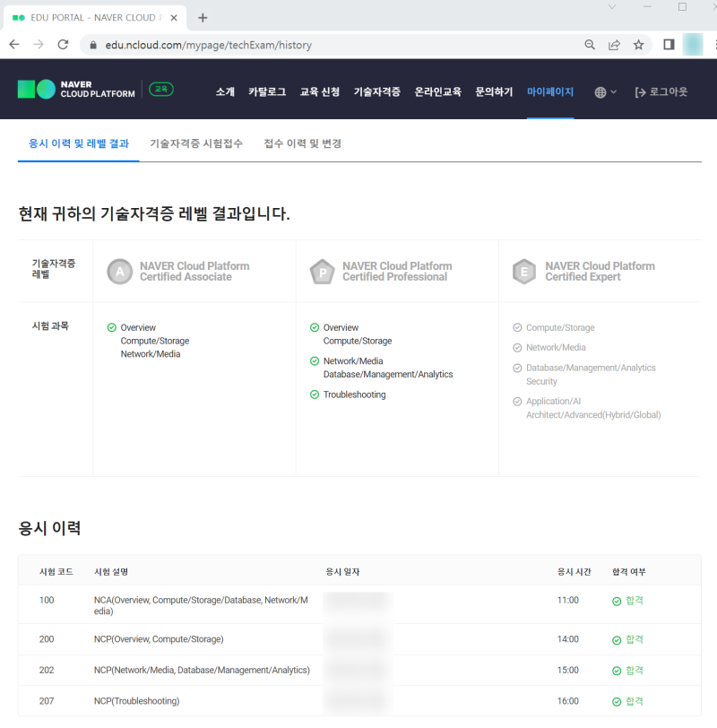Click NAVER Cloud Platform Certified Associate title
Screen dimensions: 717x728
(194, 272)
